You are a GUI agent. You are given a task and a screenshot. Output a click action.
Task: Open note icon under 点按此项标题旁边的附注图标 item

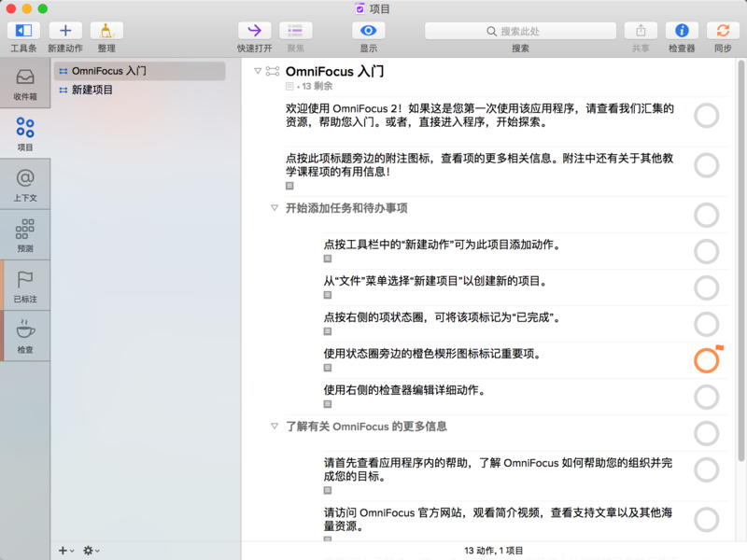click(289, 186)
